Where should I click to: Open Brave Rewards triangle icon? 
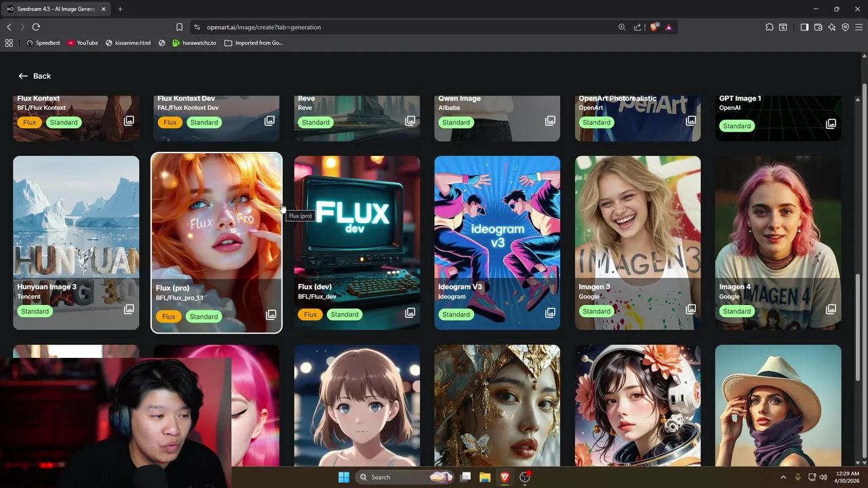pos(669,27)
